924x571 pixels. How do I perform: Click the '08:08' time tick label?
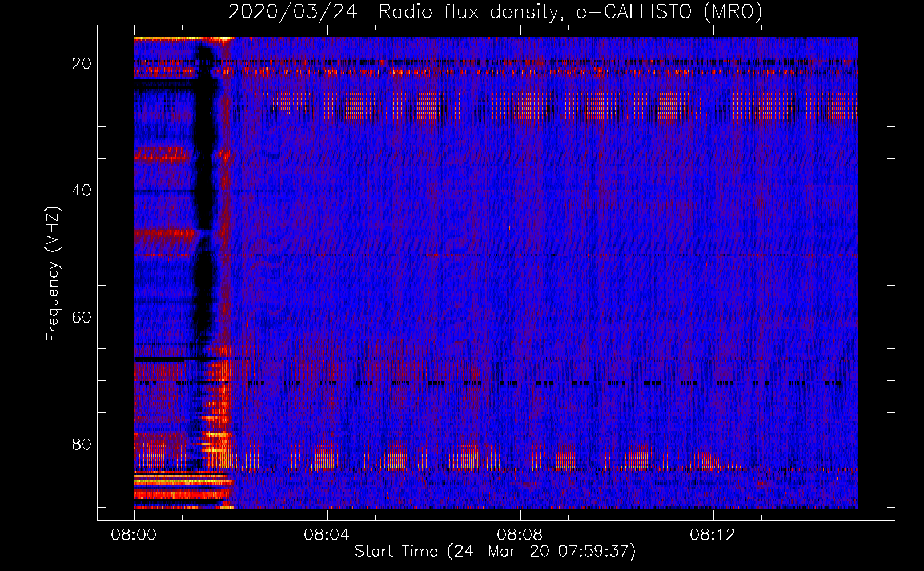(520, 535)
